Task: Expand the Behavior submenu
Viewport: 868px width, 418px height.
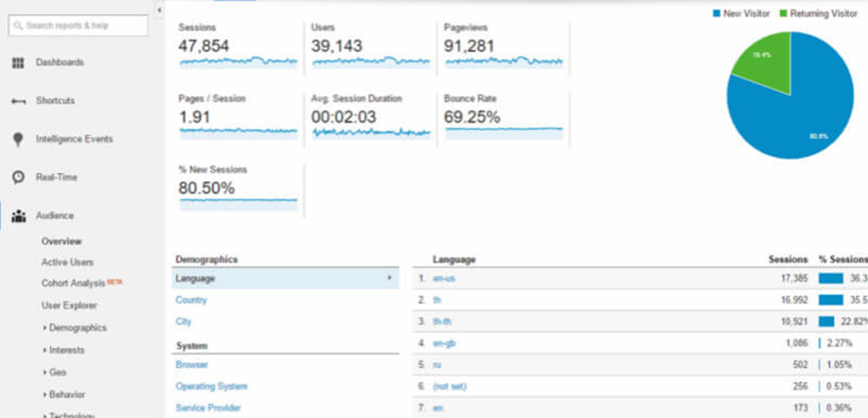Action: pos(68,394)
